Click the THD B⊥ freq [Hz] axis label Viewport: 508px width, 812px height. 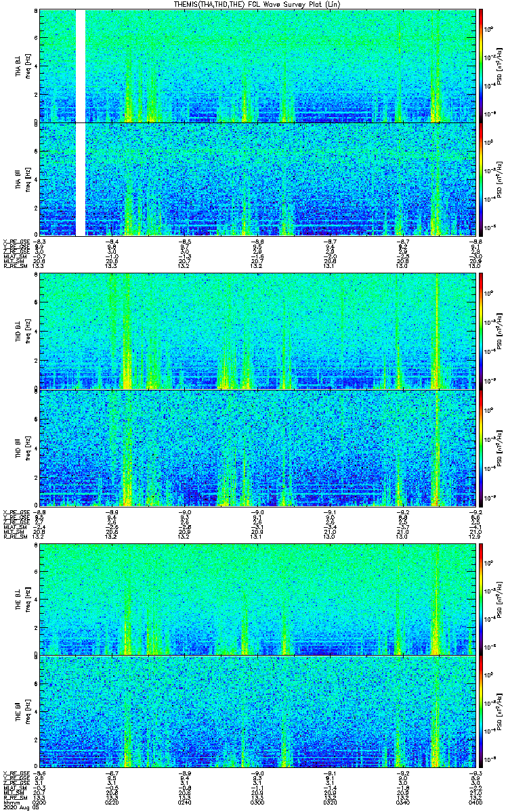tap(28, 331)
